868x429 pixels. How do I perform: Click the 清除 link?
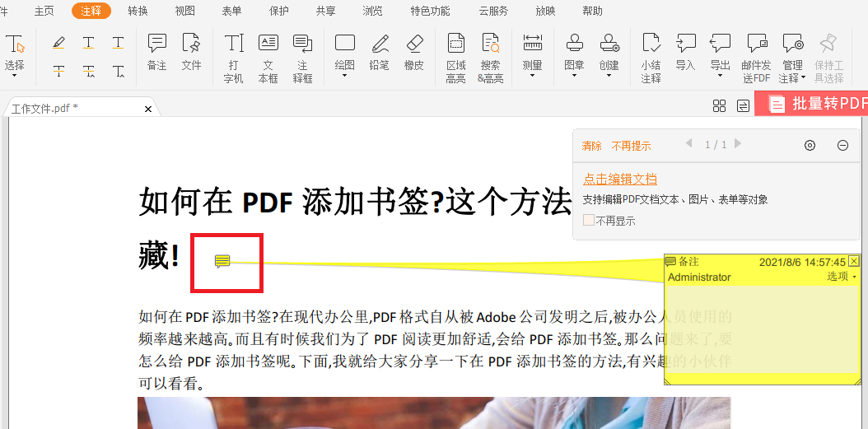pyautogui.click(x=592, y=146)
